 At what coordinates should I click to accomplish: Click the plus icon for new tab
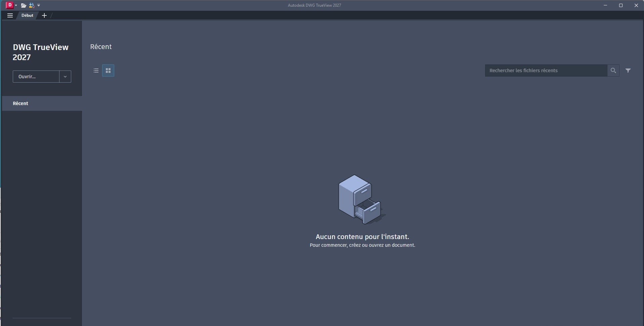(44, 15)
